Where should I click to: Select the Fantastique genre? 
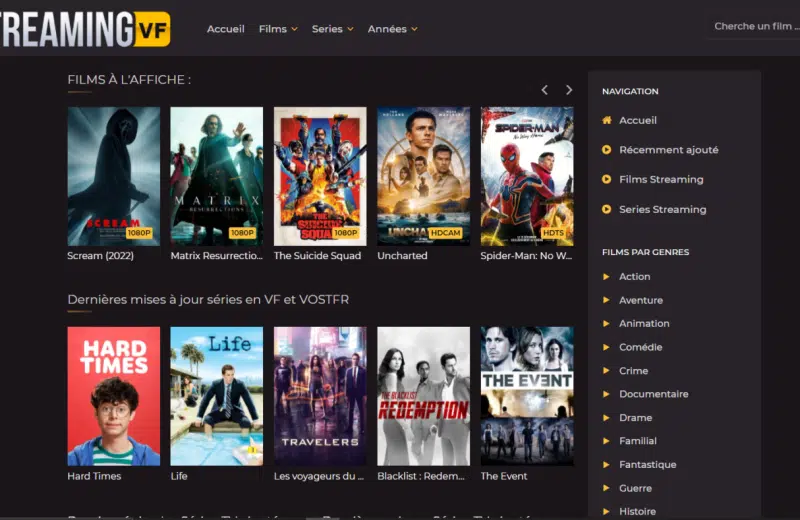point(648,464)
